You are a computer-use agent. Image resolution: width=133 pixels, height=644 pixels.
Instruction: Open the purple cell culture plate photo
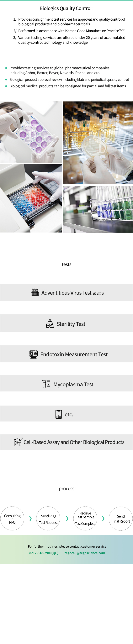pos(31,132)
